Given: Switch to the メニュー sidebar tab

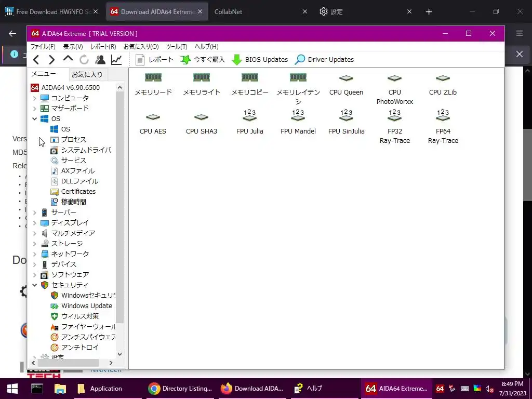Looking at the screenshot, I should (44, 74).
